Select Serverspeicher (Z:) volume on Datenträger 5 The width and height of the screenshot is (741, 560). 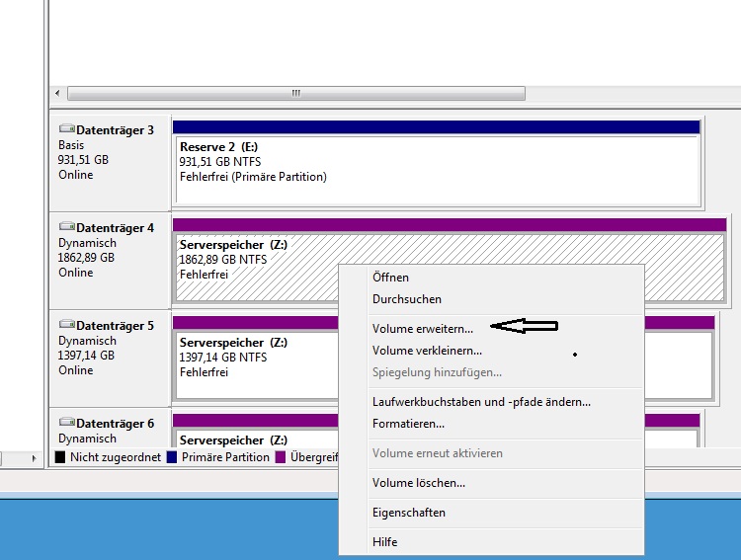pos(257,360)
